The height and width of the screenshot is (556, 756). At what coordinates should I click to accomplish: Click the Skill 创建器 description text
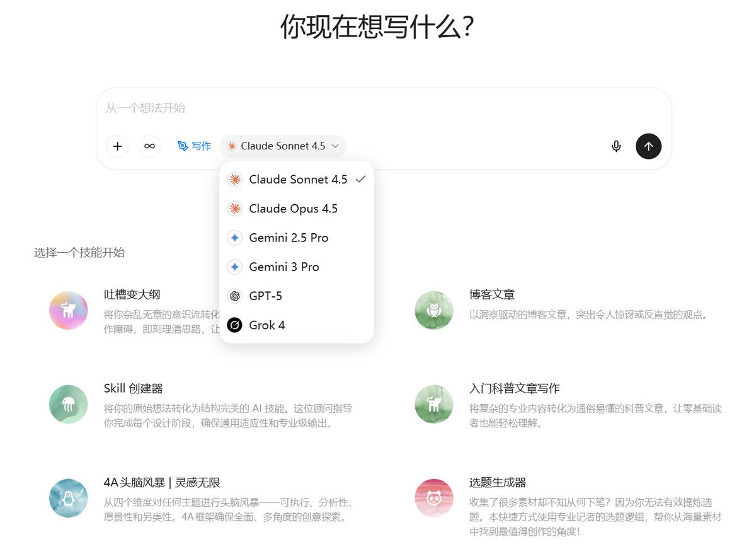(228, 415)
